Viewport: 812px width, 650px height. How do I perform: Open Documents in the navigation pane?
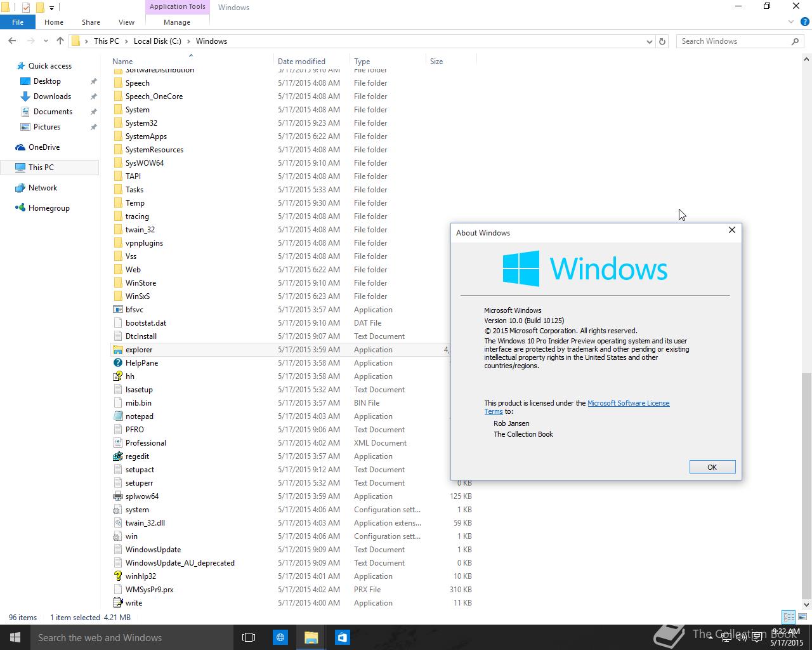click(53, 112)
